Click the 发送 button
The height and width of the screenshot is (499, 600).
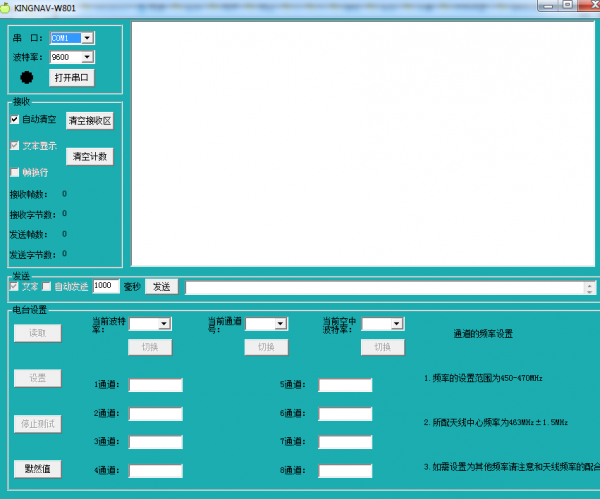coord(161,287)
